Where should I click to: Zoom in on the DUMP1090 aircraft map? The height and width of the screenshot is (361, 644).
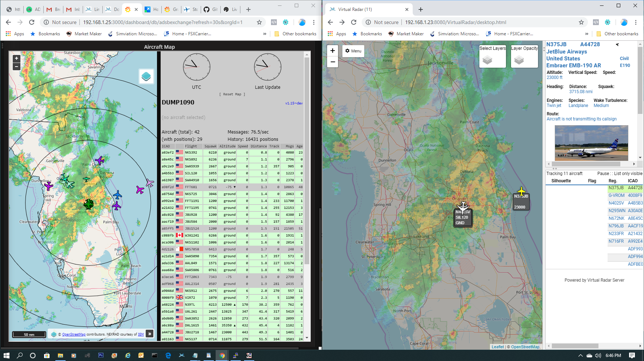[16, 58]
